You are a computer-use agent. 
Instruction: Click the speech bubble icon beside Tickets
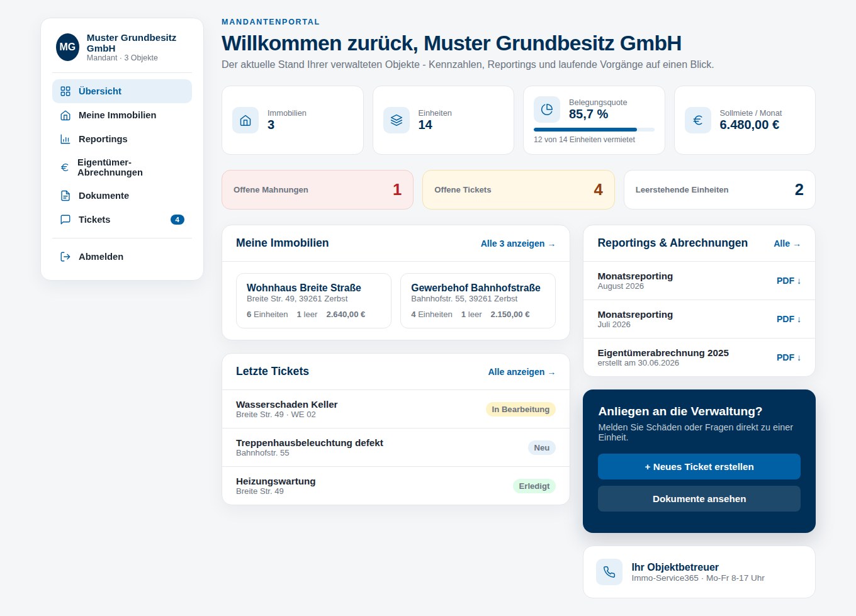point(65,220)
